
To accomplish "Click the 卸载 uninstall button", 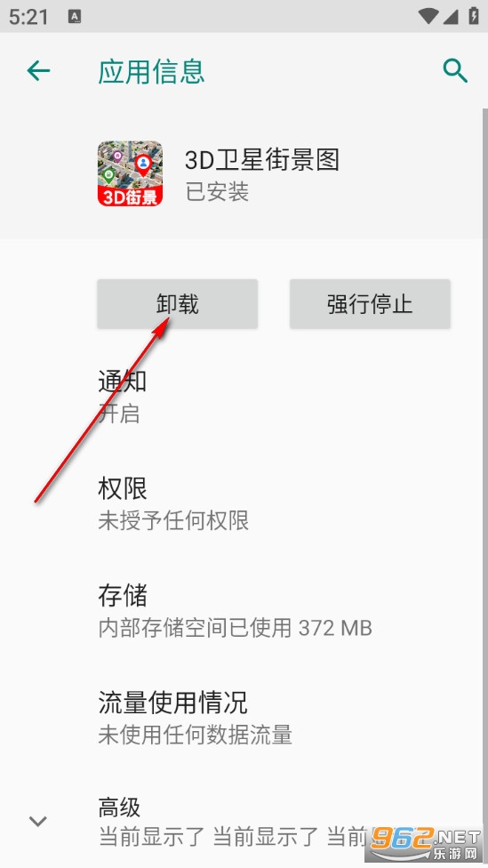I will click(177, 304).
